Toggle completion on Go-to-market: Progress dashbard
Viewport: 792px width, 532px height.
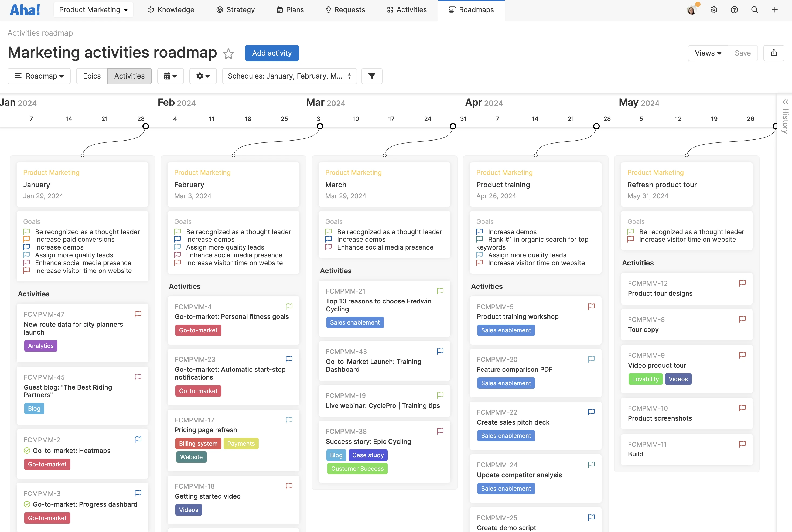click(x=27, y=504)
